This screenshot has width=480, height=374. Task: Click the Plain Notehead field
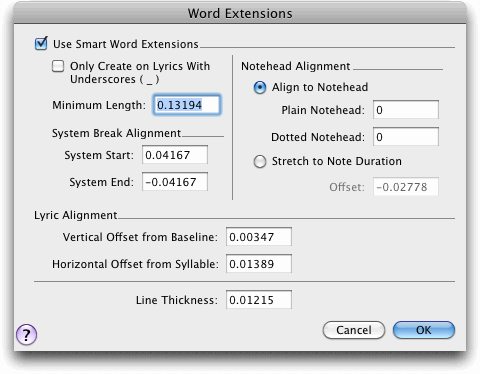406,110
